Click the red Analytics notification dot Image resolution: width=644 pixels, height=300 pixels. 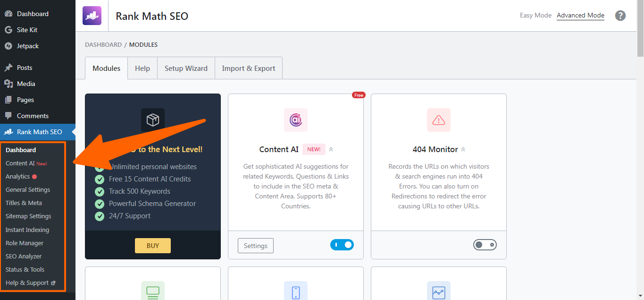click(34, 177)
